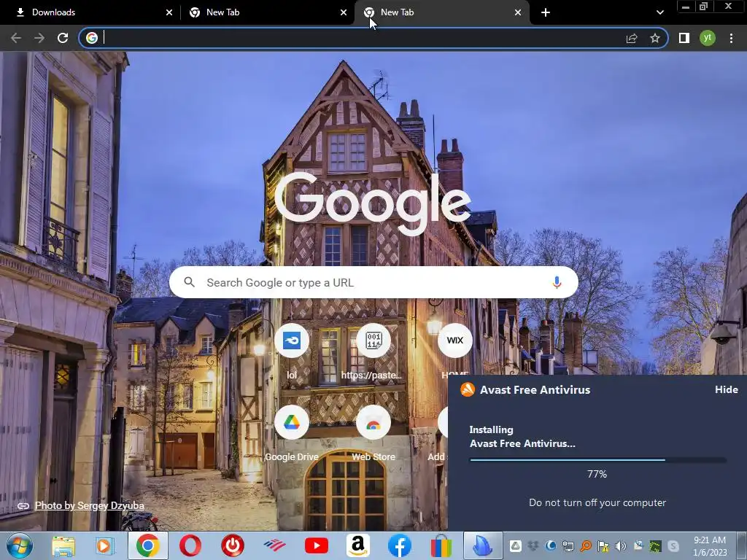The image size is (747, 560).
Task: Start voice search with microphone
Action: click(557, 282)
